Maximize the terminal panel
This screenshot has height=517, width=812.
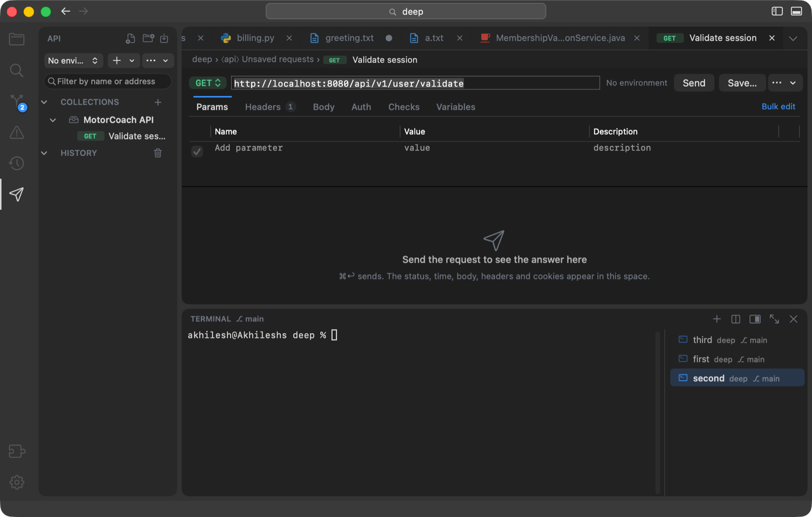click(774, 319)
